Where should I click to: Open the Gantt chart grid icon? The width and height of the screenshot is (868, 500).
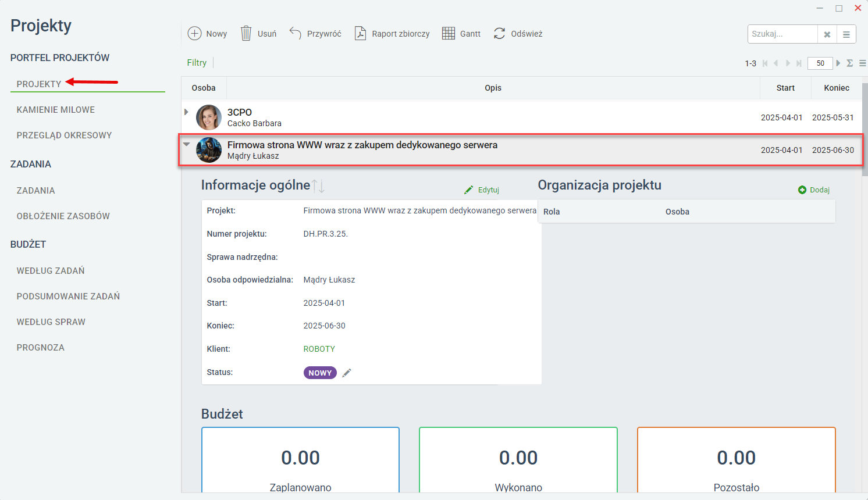(449, 33)
